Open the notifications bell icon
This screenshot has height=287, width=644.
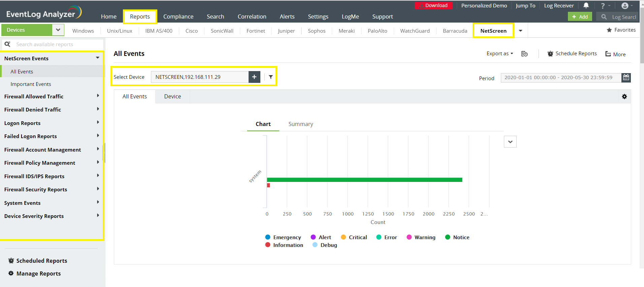tap(586, 5)
